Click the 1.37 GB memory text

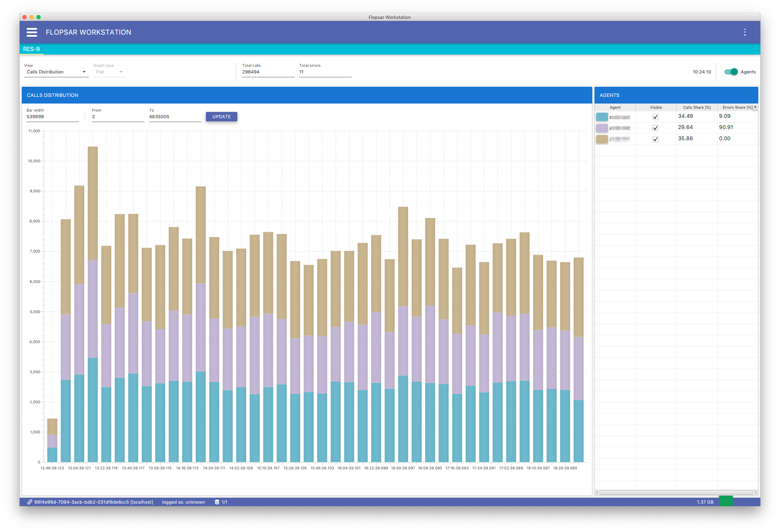point(705,502)
